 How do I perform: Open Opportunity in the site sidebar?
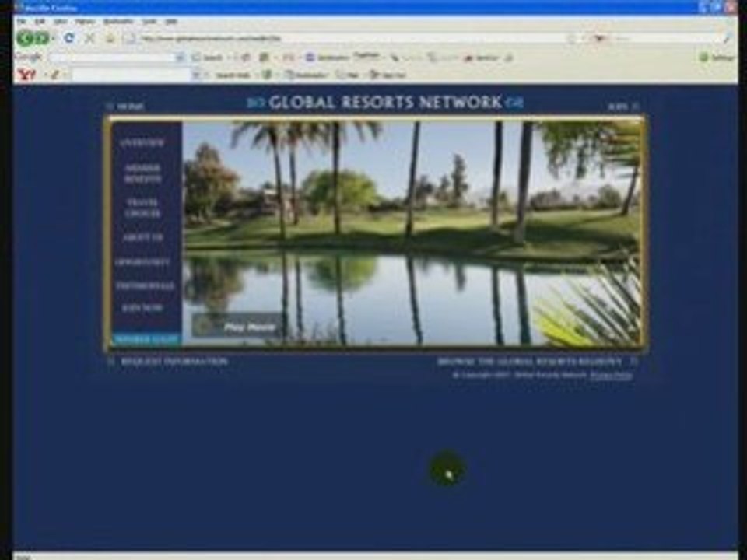[x=142, y=262]
